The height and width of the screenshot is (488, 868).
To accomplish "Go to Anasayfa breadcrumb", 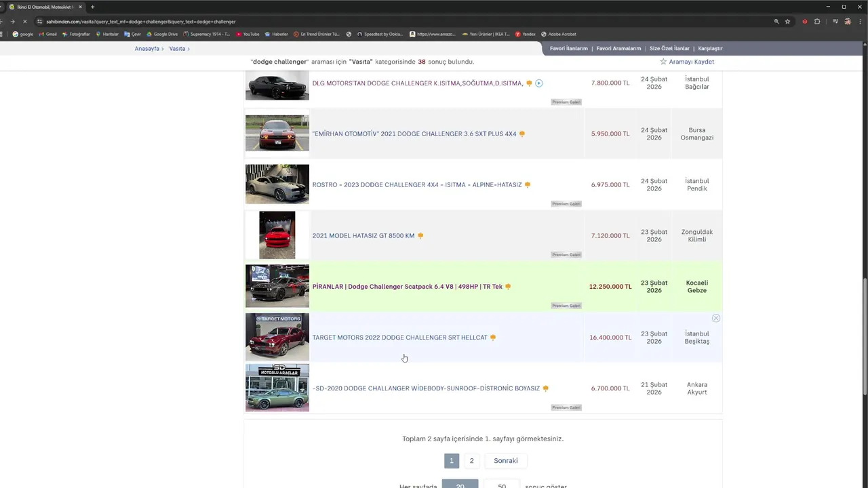I will [146, 49].
